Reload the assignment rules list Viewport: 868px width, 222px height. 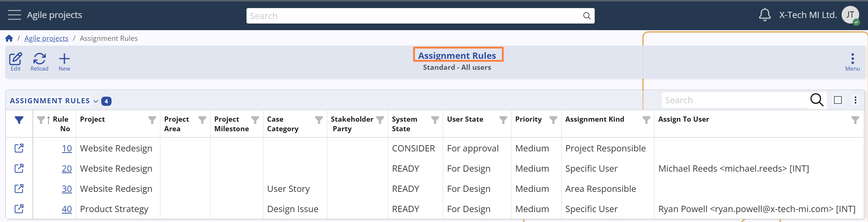coord(39,61)
